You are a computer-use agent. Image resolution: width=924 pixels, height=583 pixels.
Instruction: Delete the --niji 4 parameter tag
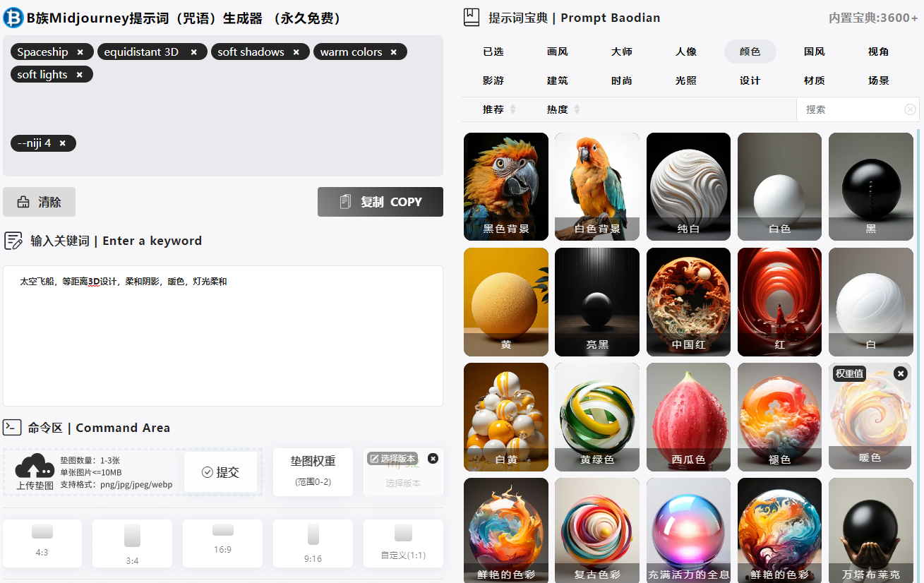click(x=63, y=143)
